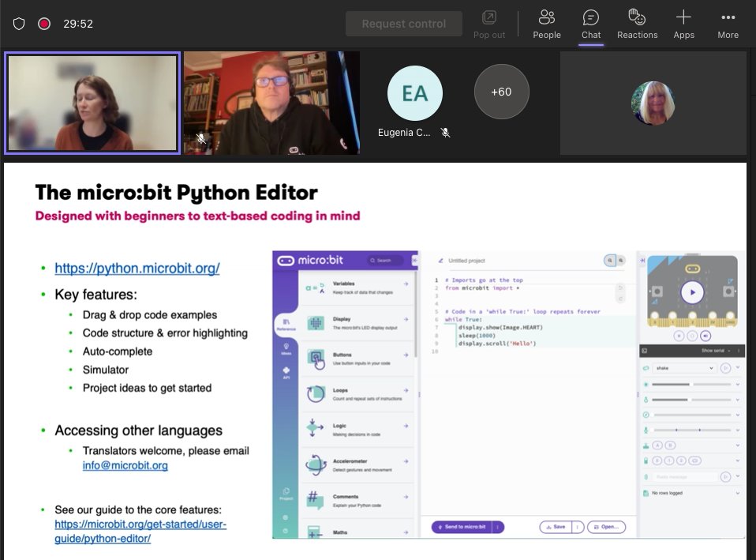Switch to the Reference sidebar tab

pyautogui.click(x=286, y=325)
